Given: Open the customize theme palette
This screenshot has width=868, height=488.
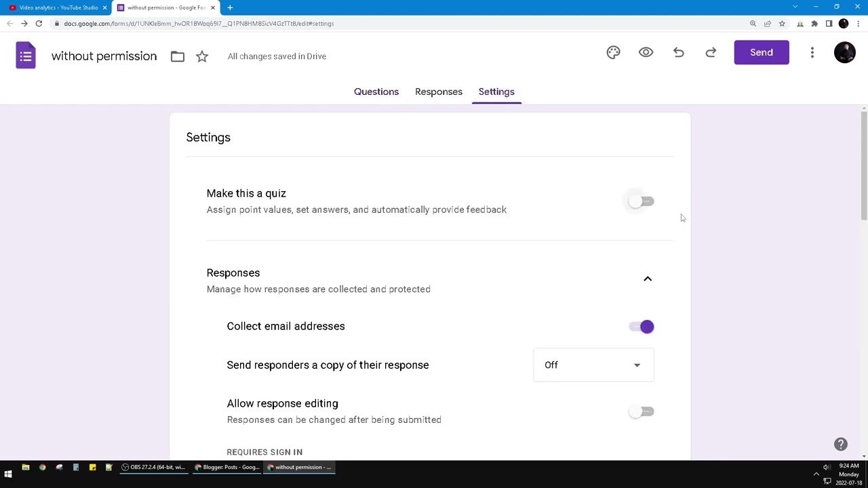Looking at the screenshot, I should tap(613, 53).
